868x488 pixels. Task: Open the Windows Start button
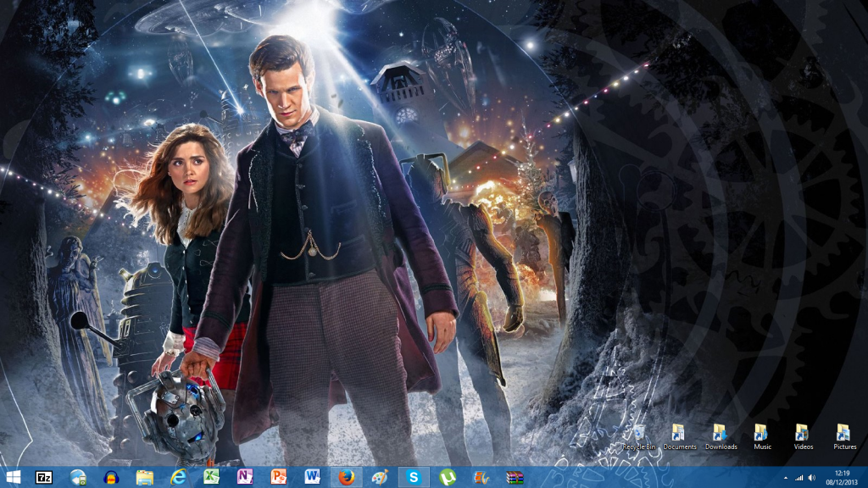(x=13, y=477)
